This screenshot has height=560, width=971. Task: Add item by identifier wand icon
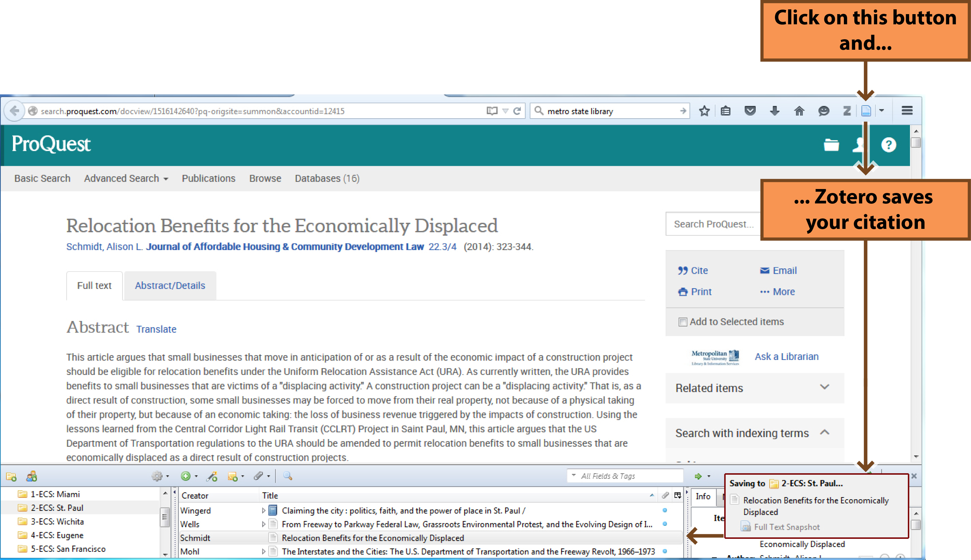tap(212, 477)
